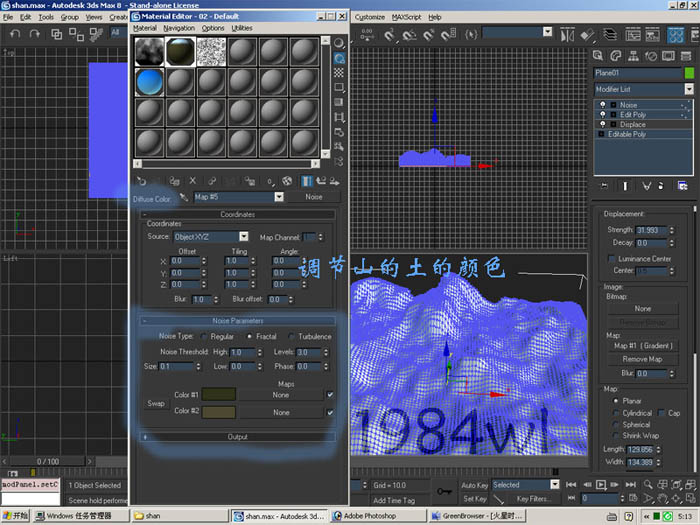Collapse the Coordinates rollout
The width and height of the screenshot is (700, 525).
[x=238, y=214]
